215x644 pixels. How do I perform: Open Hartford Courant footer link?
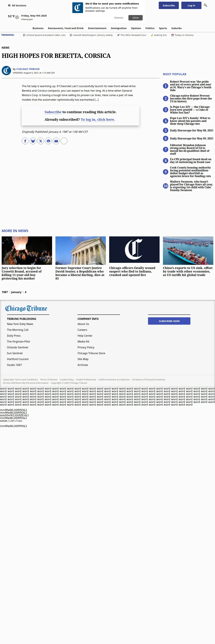tap(18, 359)
